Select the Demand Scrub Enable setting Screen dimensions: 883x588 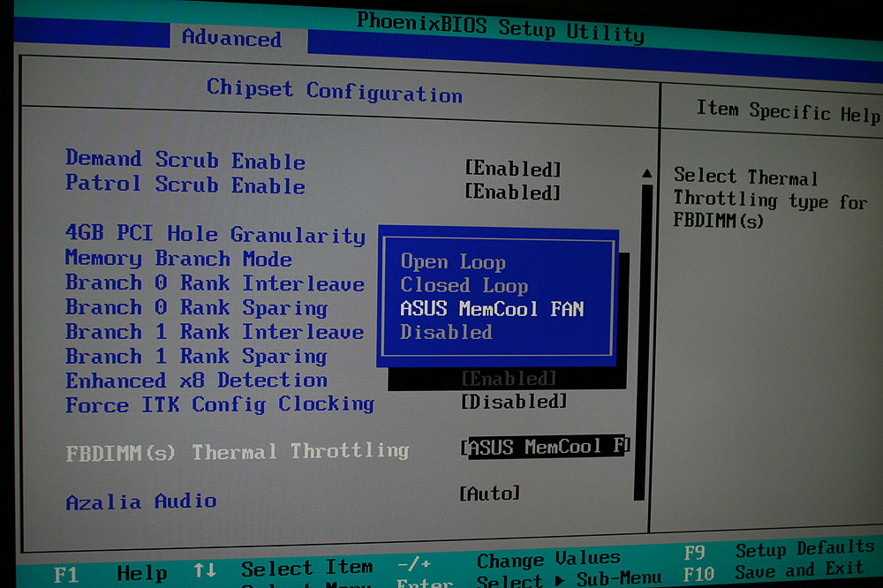click(x=185, y=160)
